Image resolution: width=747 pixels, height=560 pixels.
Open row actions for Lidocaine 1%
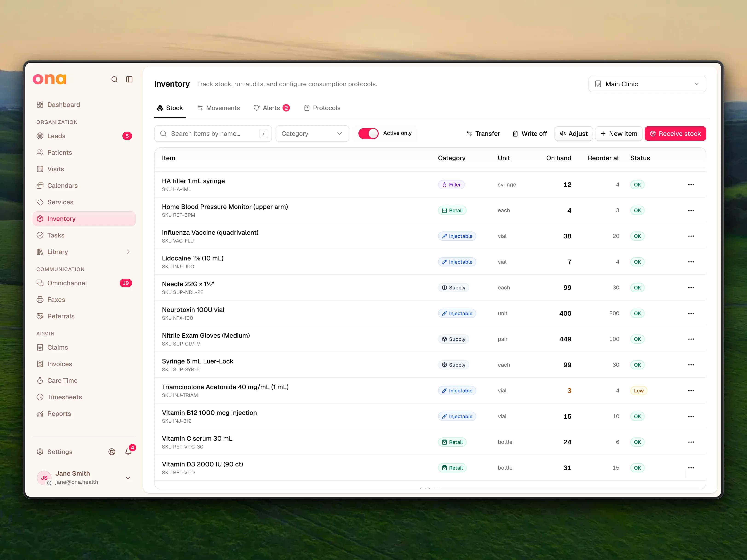pyautogui.click(x=691, y=262)
